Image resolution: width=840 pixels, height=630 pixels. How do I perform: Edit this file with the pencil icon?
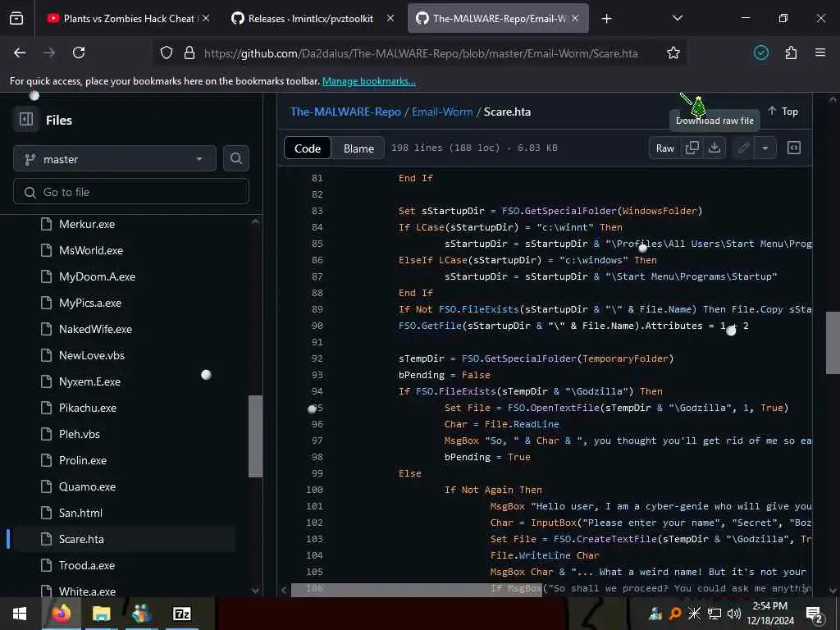[x=743, y=148]
